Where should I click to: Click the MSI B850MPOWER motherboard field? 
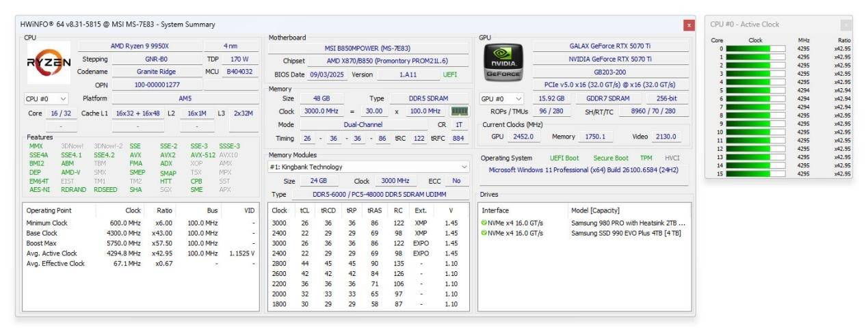(x=369, y=49)
